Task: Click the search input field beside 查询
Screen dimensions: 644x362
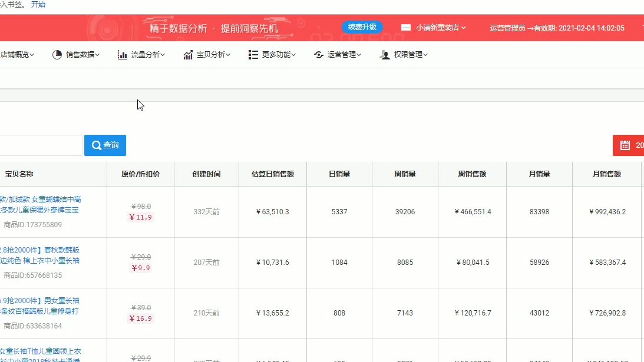Action: (x=40, y=145)
